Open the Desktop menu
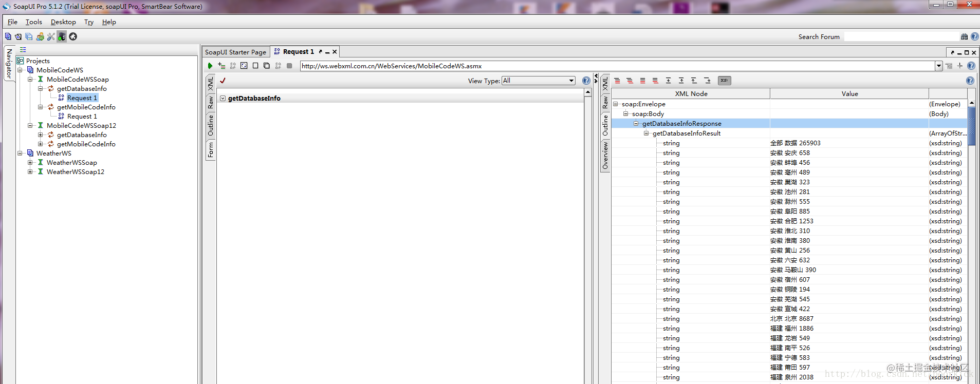Image resolution: width=980 pixels, height=384 pixels. tap(63, 22)
